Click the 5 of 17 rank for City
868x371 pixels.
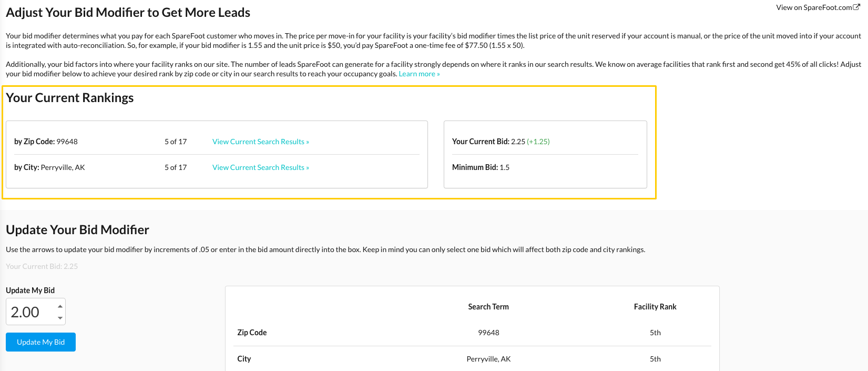176,167
